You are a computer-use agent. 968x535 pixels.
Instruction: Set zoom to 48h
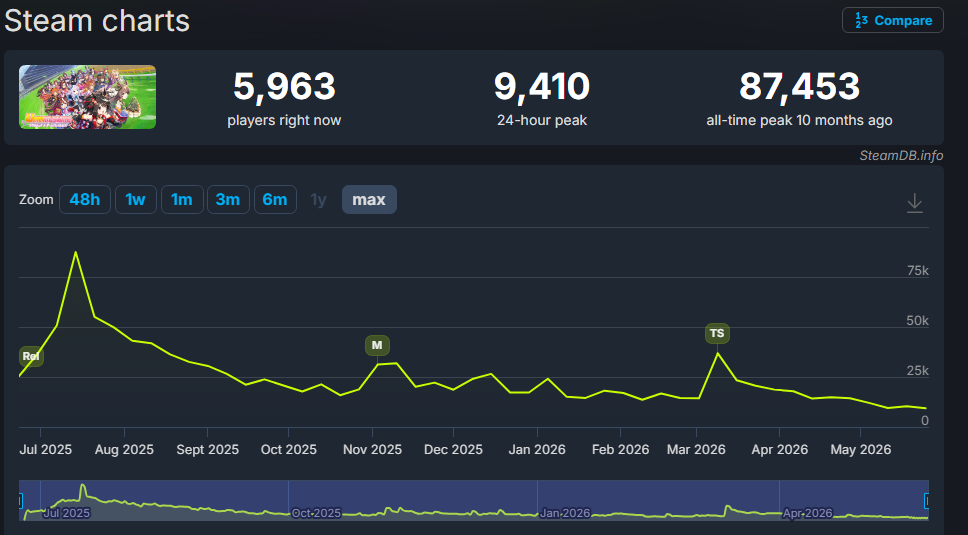click(85, 199)
